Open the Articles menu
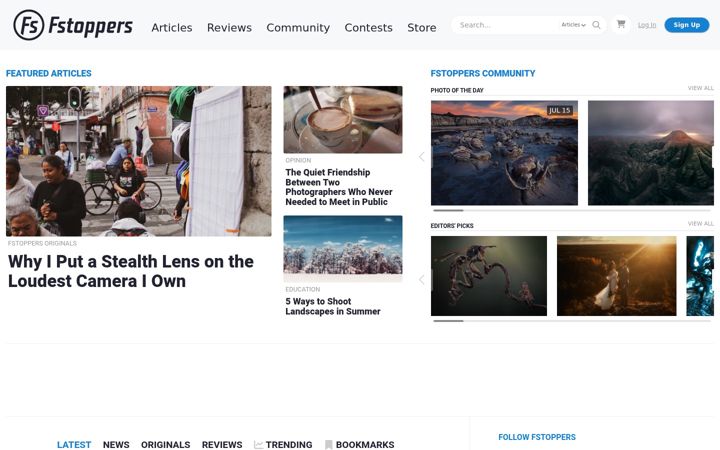Image resolution: width=720 pixels, height=450 pixels. pos(172,28)
